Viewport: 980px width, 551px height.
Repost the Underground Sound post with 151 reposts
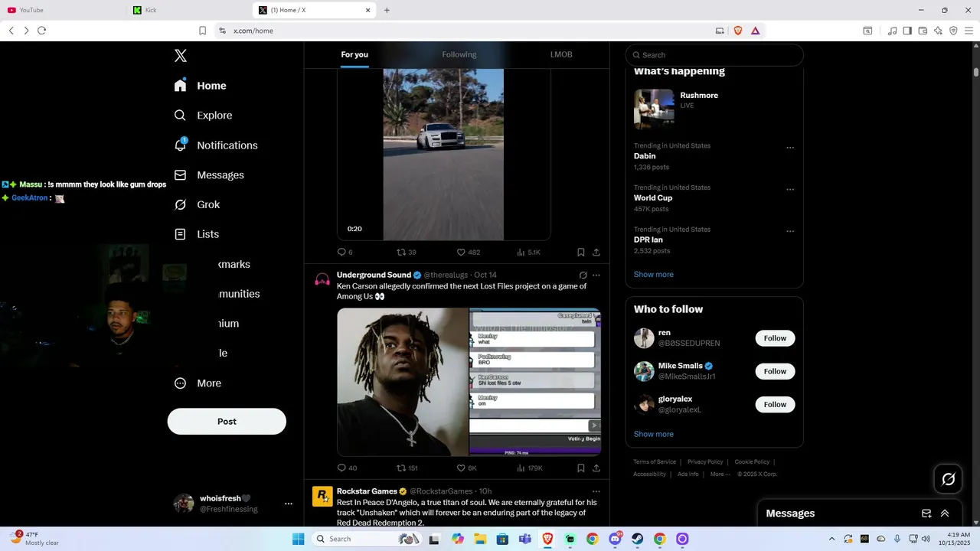tap(401, 468)
